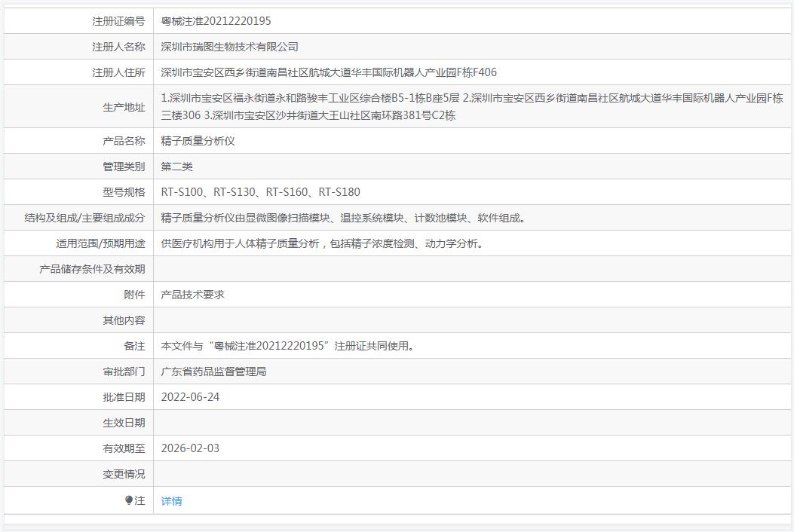Click the 注册人住所 label

[118, 72]
